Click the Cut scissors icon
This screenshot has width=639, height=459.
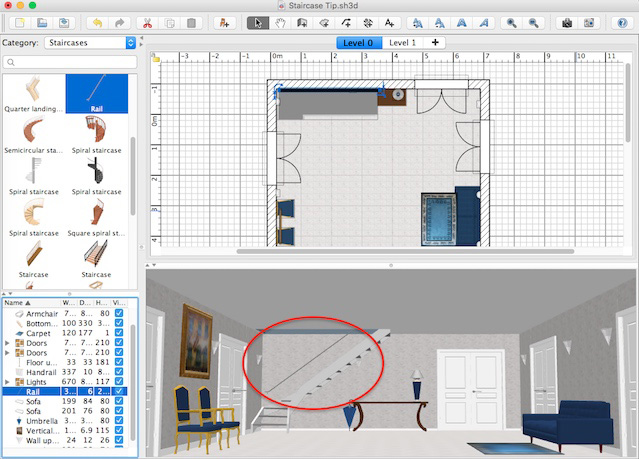coord(147,22)
